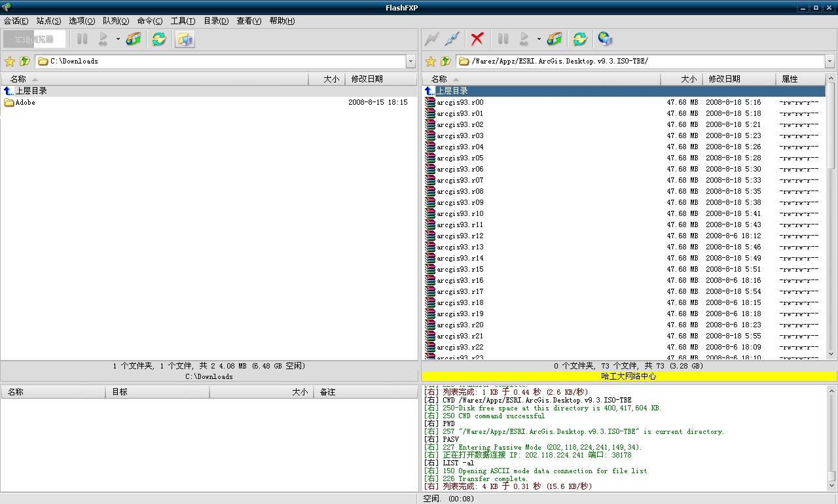Abort the operation with the red X icon

pyautogui.click(x=477, y=39)
